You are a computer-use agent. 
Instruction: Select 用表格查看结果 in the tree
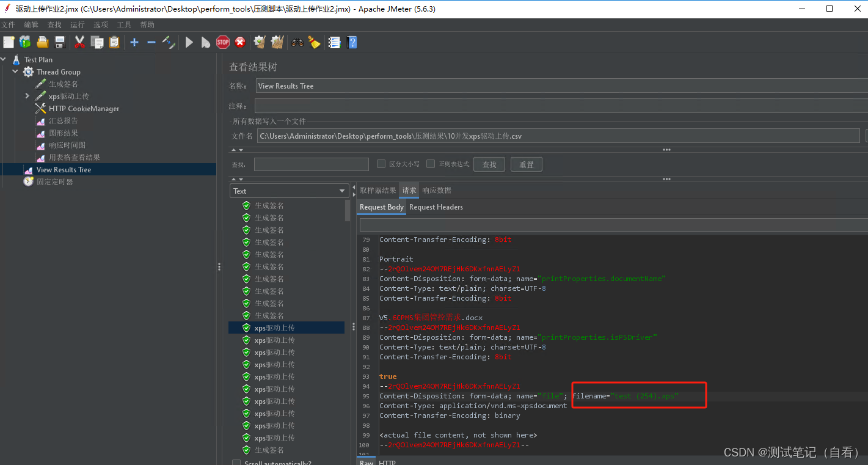[75, 157]
